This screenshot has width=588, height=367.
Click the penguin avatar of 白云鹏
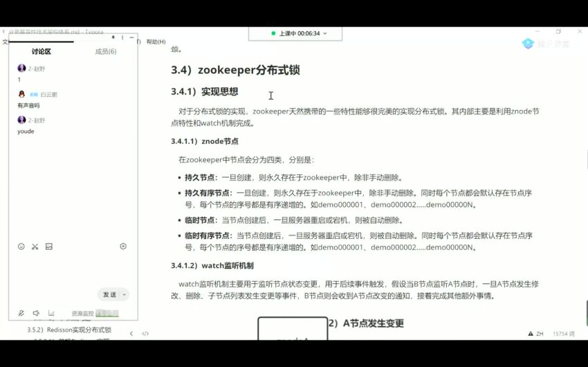pos(21,94)
